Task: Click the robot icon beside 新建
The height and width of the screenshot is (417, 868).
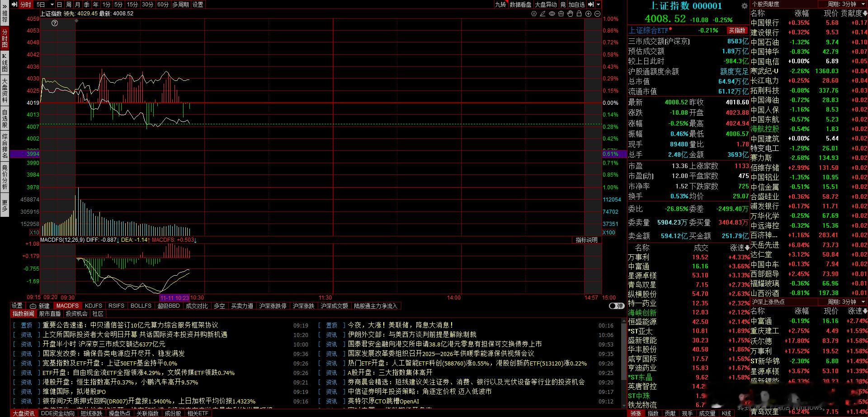Action: pos(33,306)
